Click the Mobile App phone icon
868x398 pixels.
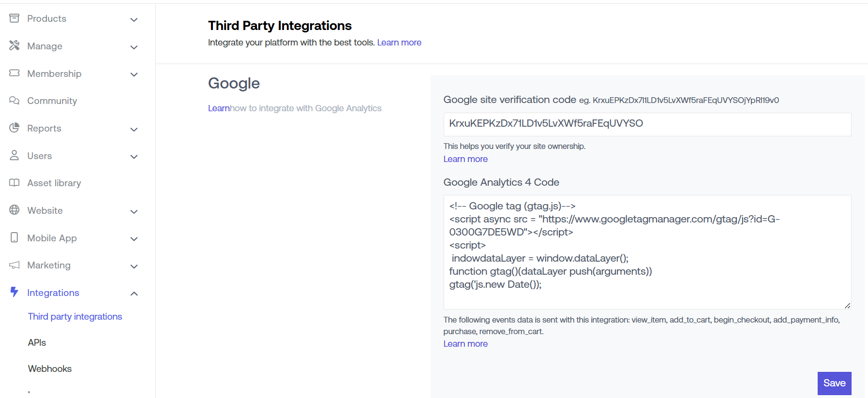point(15,237)
